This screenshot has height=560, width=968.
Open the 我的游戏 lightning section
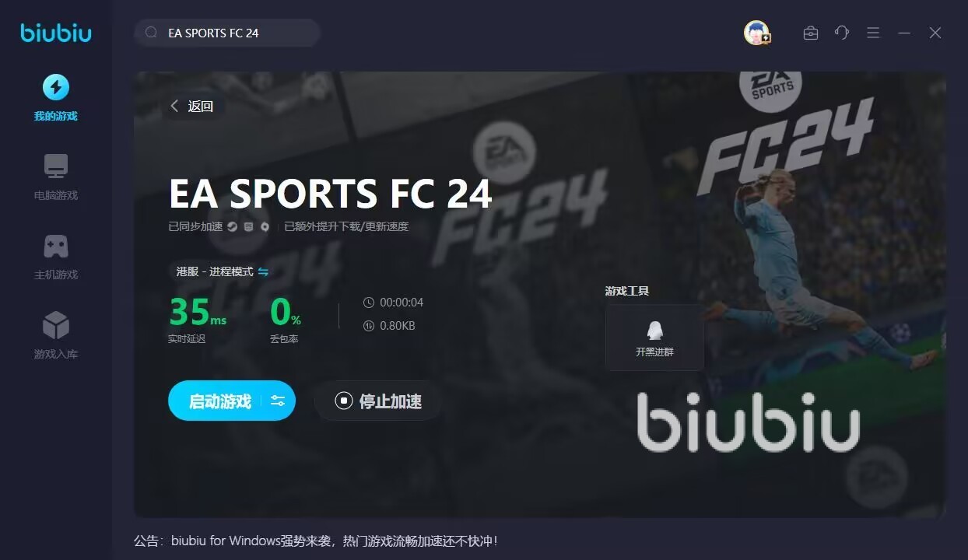point(55,98)
